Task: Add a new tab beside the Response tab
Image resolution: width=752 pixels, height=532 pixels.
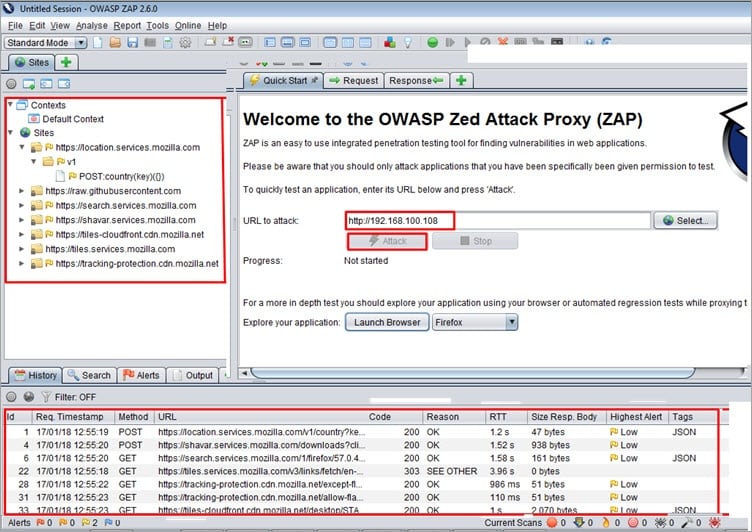Action: [461, 81]
